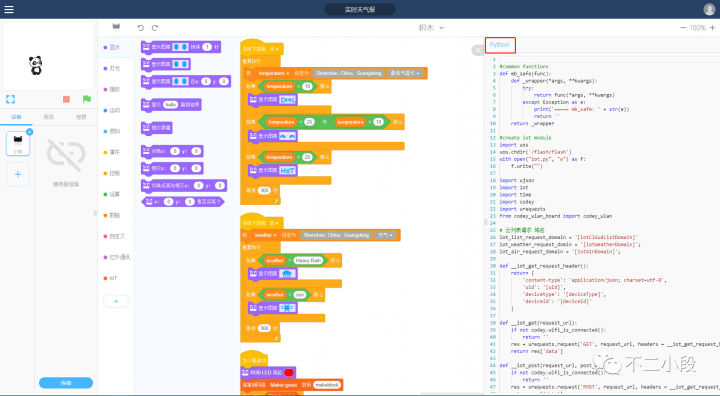Add a new device with plus tile
The width and height of the screenshot is (720, 396).
[18, 174]
